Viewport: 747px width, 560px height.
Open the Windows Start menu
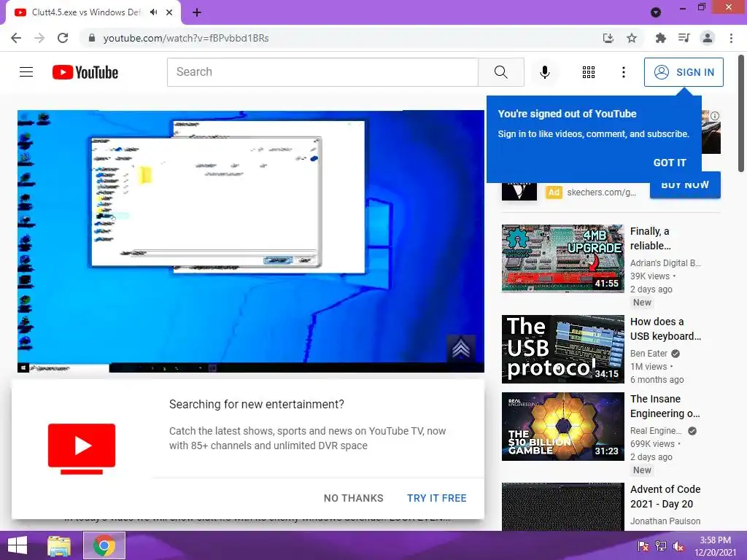point(18,545)
